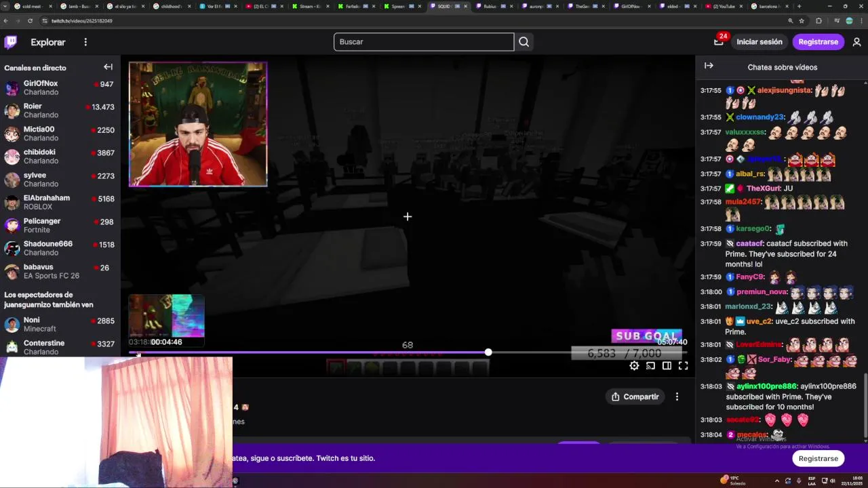Show hidden tray icons chevron

click(776, 481)
